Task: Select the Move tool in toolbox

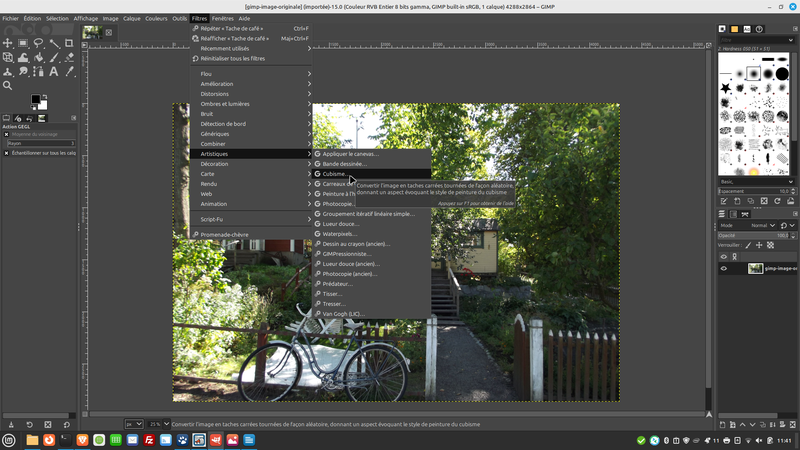Action: coord(8,43)
